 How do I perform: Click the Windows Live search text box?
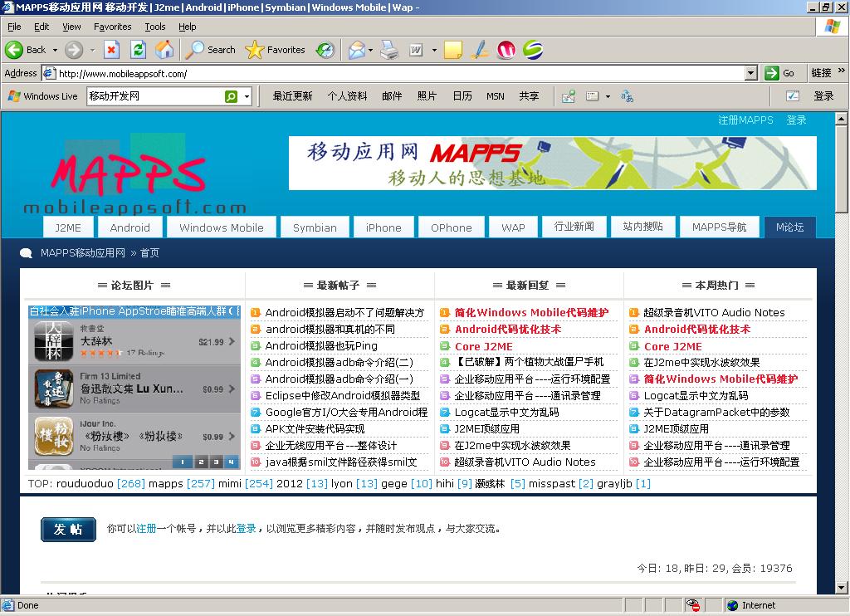(x=155, y=96)
